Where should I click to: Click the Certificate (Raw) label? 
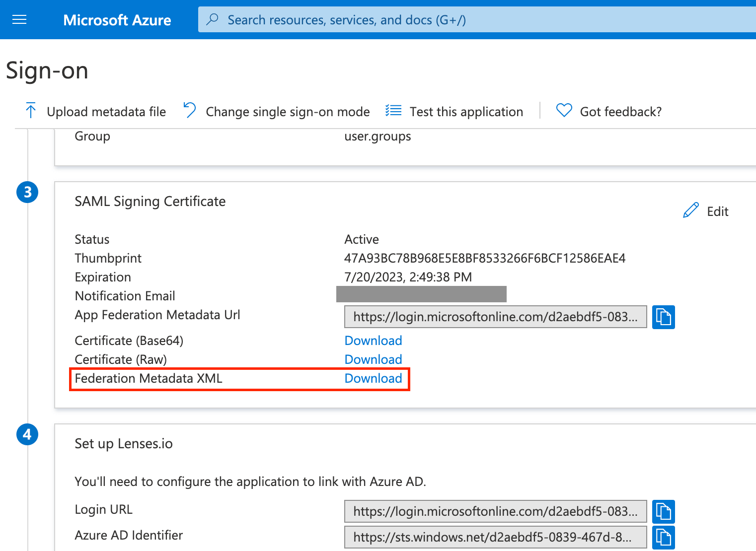(121, 359)
